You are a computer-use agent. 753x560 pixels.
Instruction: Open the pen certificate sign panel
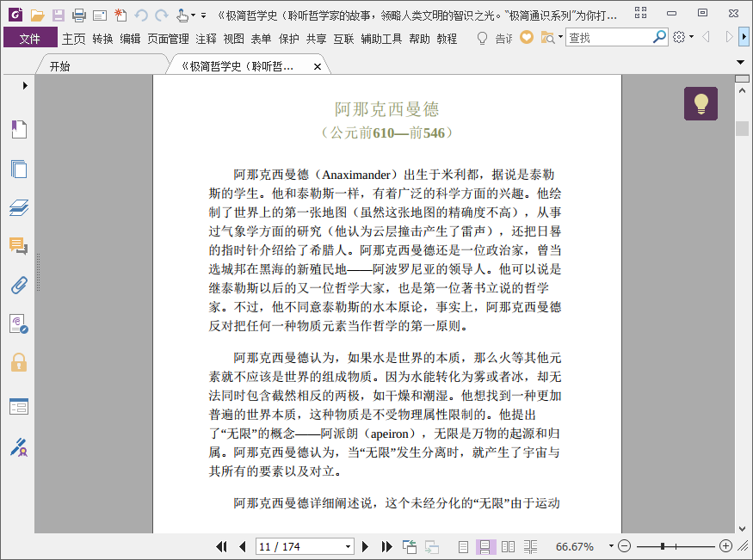coord(19,447)
